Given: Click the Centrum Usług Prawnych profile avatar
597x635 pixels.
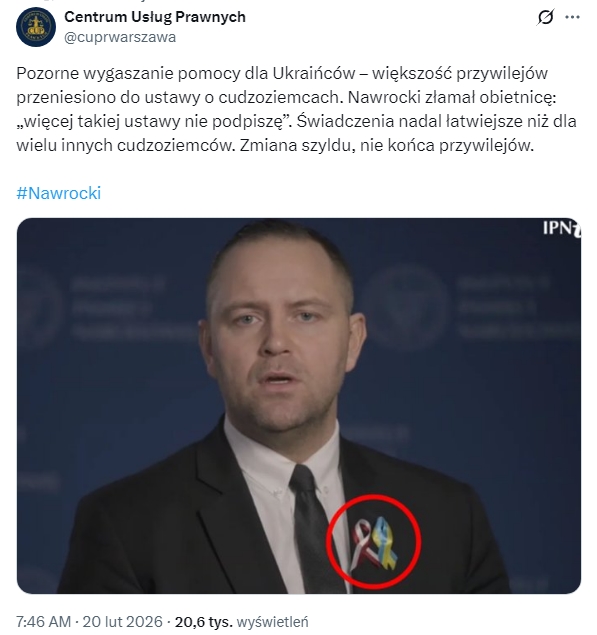Looking at the screenshot, I should [x=36, y=27].
